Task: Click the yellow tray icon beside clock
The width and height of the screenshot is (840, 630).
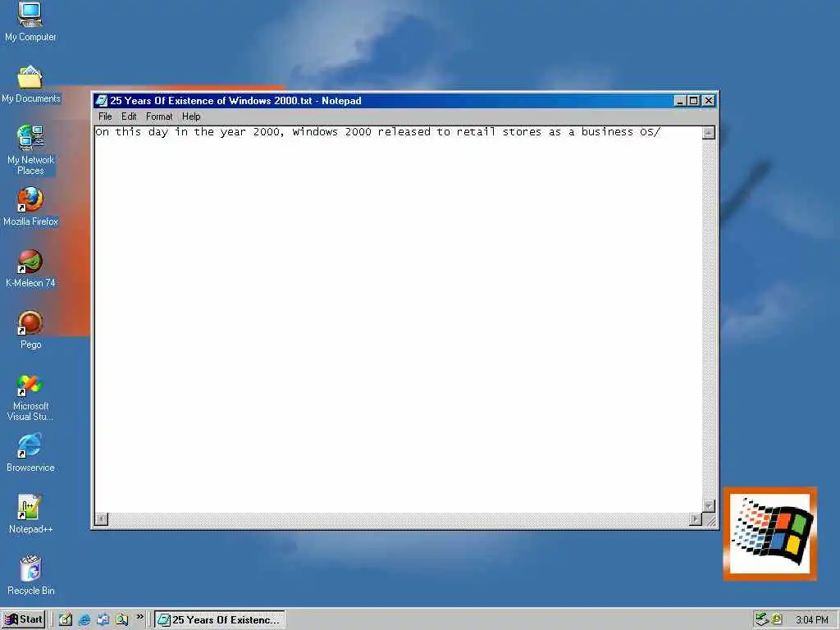Action: pos(776,620)
